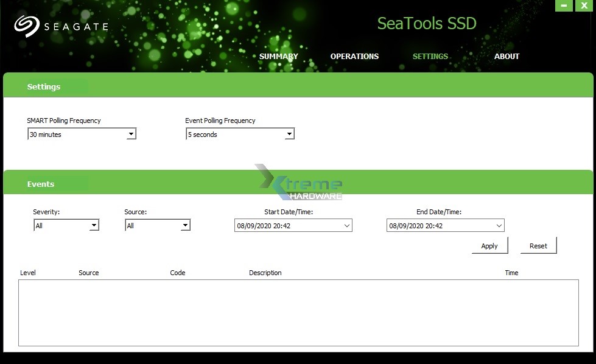This screenshot has height=364, width=596.
Task: Minimize the SeaTools SSD window
Action: click(564, 5)
